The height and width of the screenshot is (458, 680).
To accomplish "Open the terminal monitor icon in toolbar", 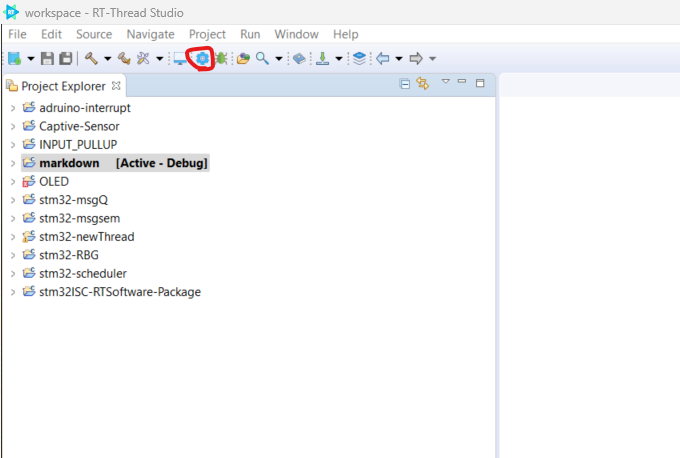I will coord(181,59).
